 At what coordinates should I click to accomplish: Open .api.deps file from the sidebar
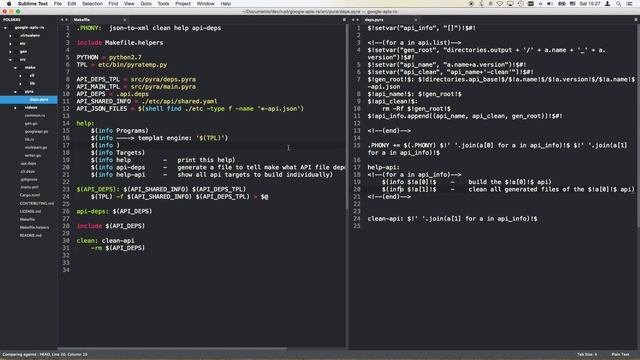pyautogui.click(x=28, y=163)
